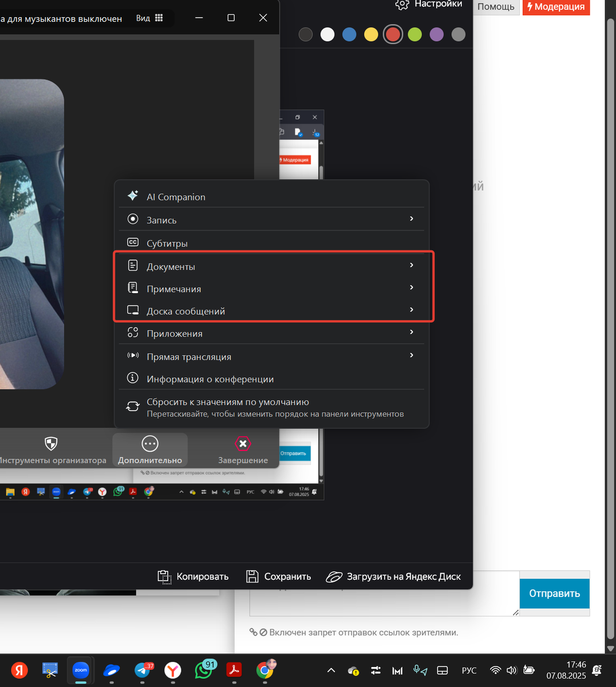Toggle the Дополнительно three-dots button

pos(150,450)
